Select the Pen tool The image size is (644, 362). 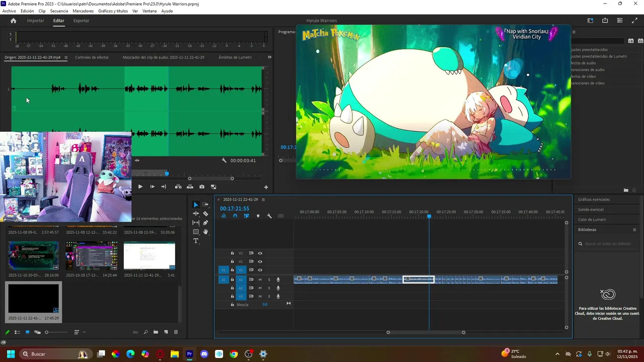[x=205, y=223]
